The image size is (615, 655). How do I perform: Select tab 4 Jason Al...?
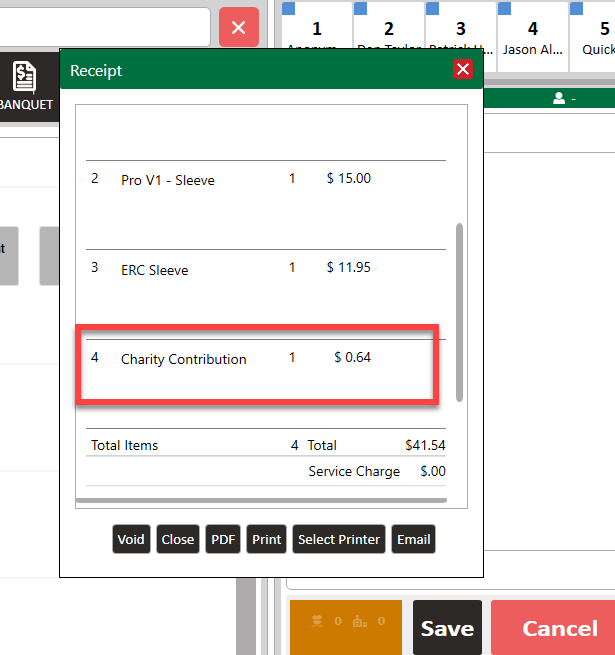532,36
